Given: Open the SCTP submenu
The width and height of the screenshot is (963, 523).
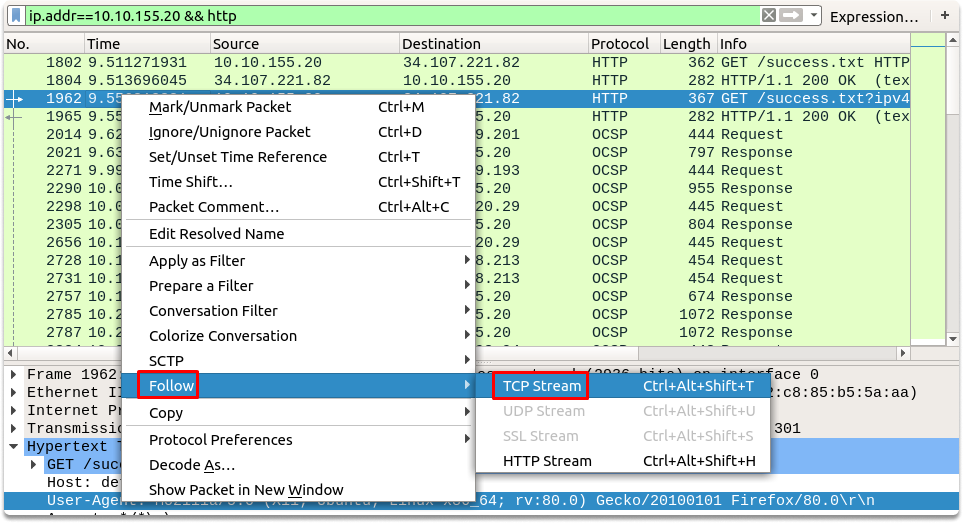Looking at the screenshot, I should click(x=298, y=361).
